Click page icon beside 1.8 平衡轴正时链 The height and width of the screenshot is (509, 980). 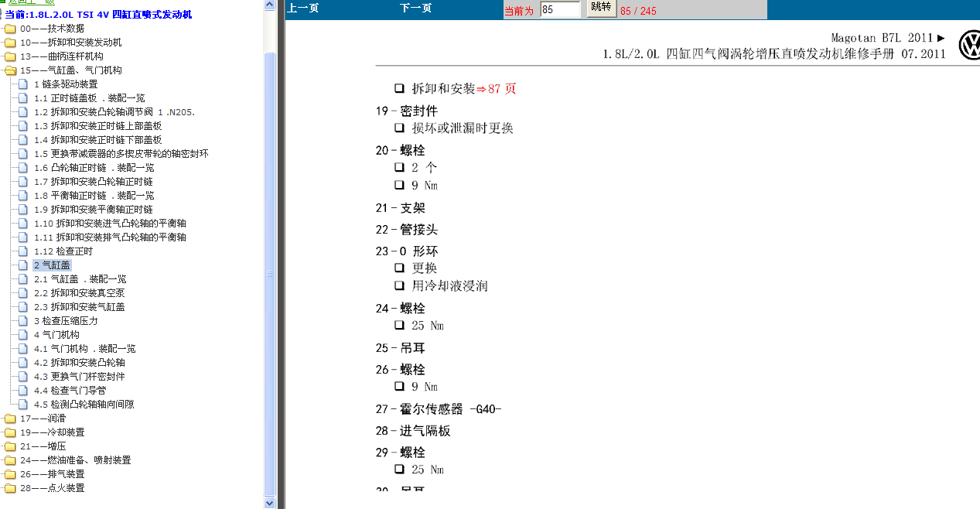click(23, 196)
